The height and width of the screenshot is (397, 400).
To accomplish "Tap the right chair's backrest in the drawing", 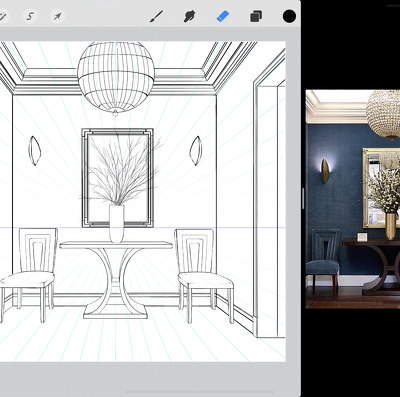I will (x=194, y=250).
